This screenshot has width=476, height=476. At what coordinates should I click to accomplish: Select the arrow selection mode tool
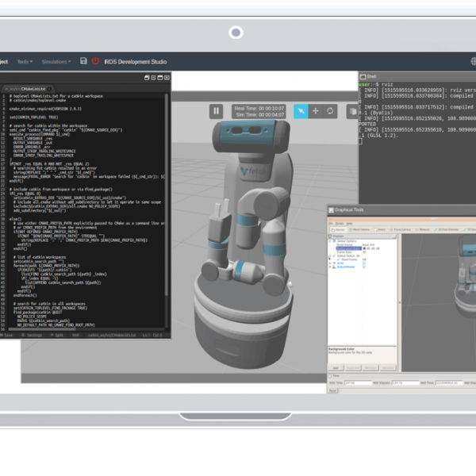coord(301,111)
